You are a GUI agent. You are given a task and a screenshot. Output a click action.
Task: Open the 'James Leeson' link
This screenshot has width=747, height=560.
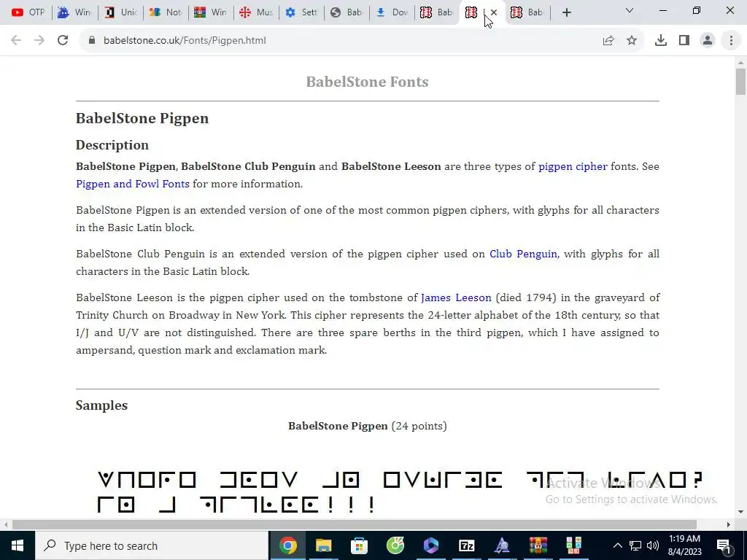tap(456, 297)
